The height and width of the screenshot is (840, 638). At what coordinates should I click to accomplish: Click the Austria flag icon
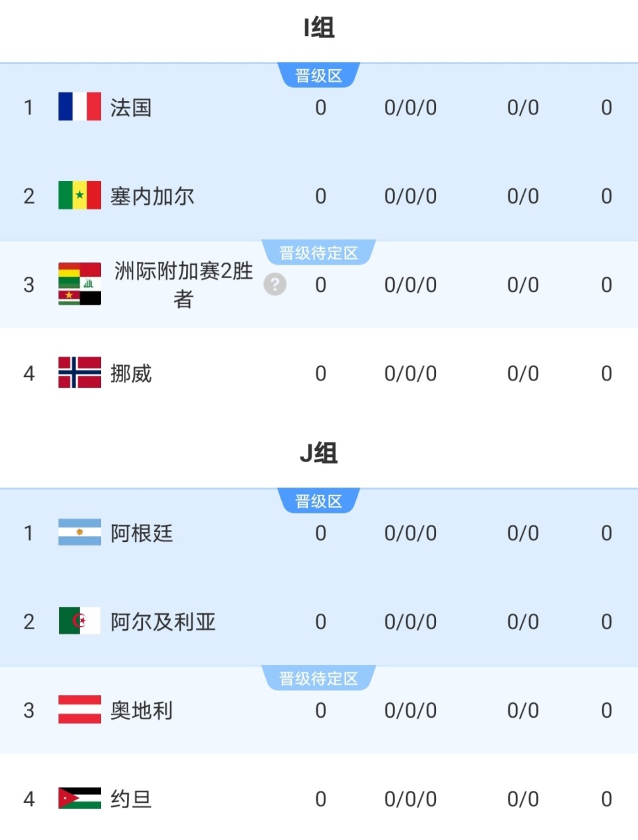[x=80, y=710]
